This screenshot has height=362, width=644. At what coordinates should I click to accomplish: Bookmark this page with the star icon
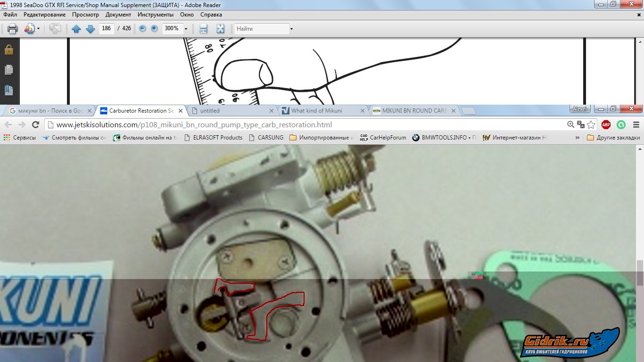[591, 125]
